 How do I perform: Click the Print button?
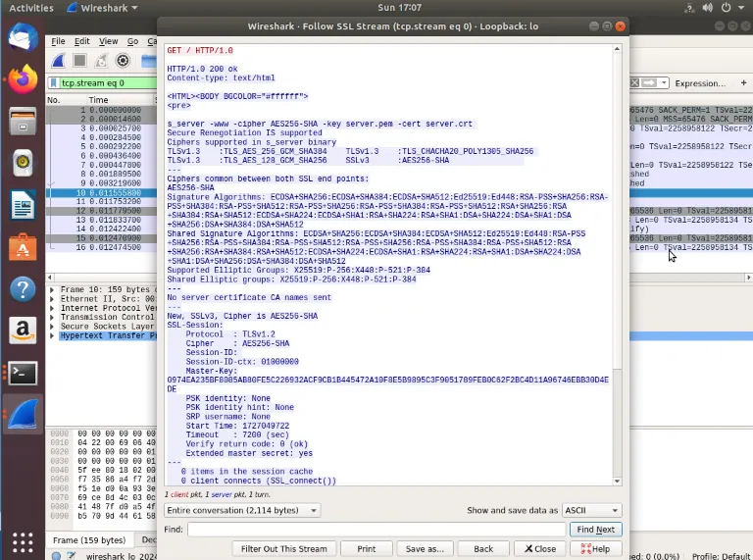coord(367,549)
